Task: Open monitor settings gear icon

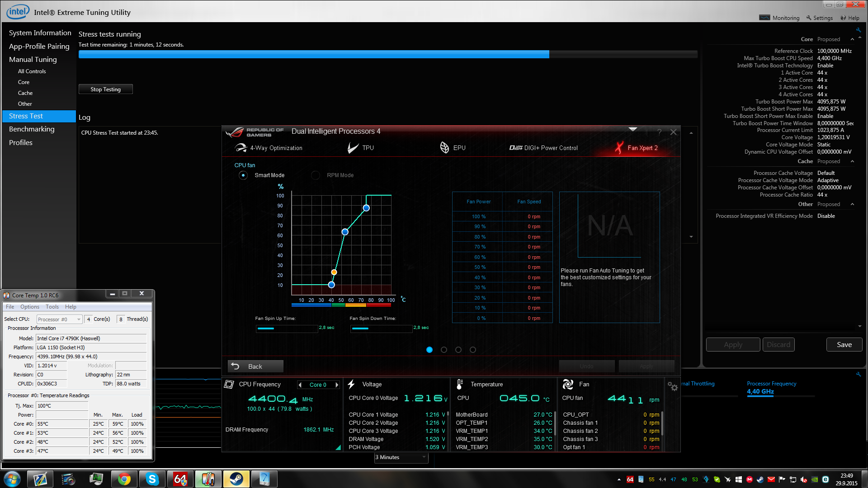Action: click(672, 386)
